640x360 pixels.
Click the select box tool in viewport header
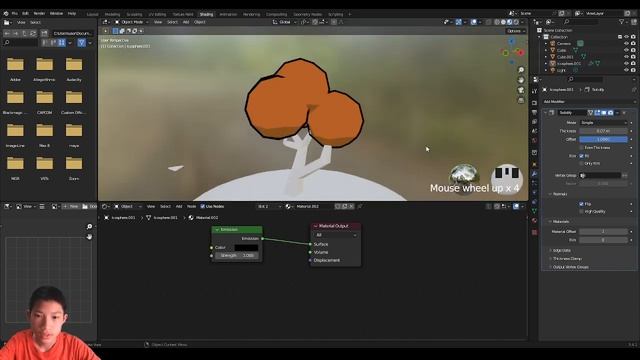[116, 31]
